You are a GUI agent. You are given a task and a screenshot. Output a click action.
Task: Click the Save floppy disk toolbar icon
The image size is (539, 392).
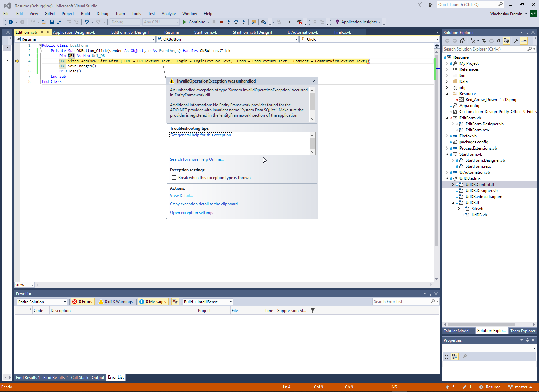click(x=52, y=22)
